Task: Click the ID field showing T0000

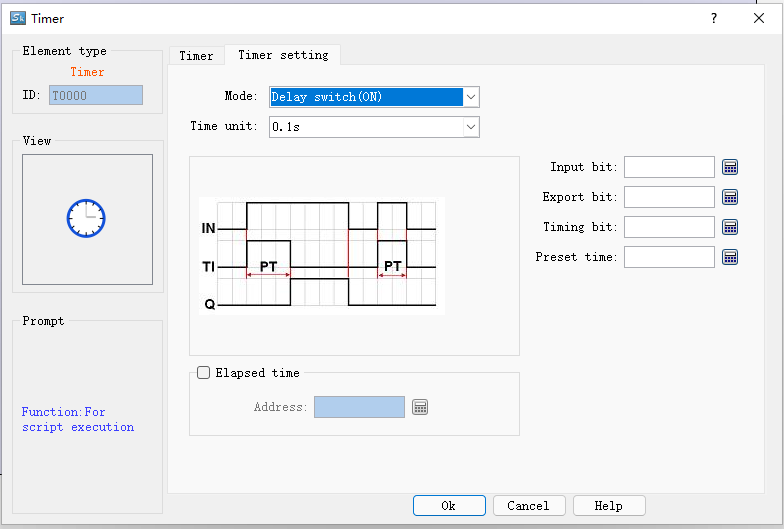Action: [x=95, y=95]
